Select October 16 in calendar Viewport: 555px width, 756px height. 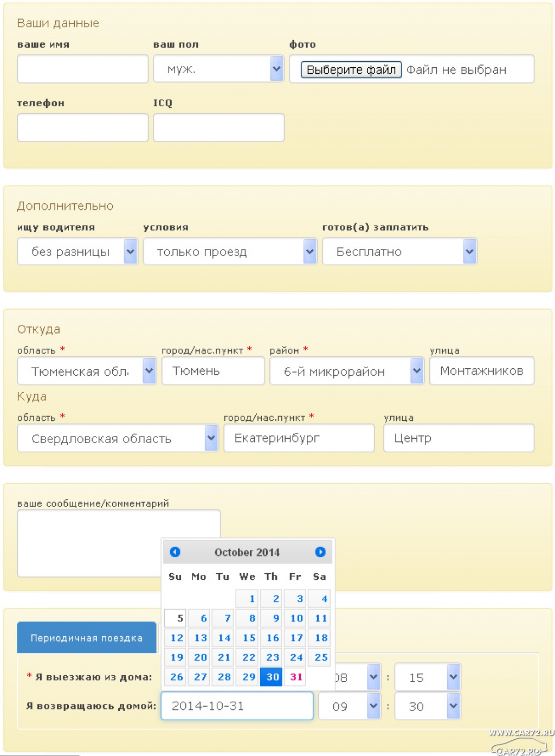click(x=271, y=638)
